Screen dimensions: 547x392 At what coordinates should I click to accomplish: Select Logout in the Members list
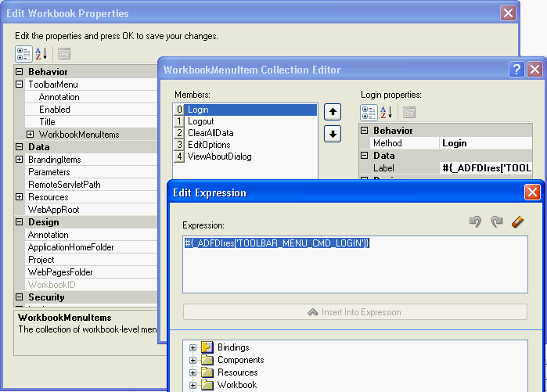(x=201, y=121)
